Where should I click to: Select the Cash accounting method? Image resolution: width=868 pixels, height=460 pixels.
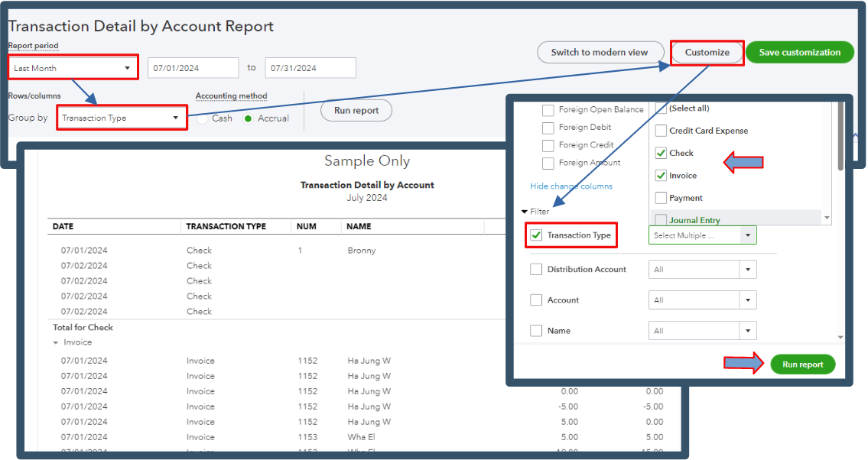pyautogui.click(x=201, y=119)
